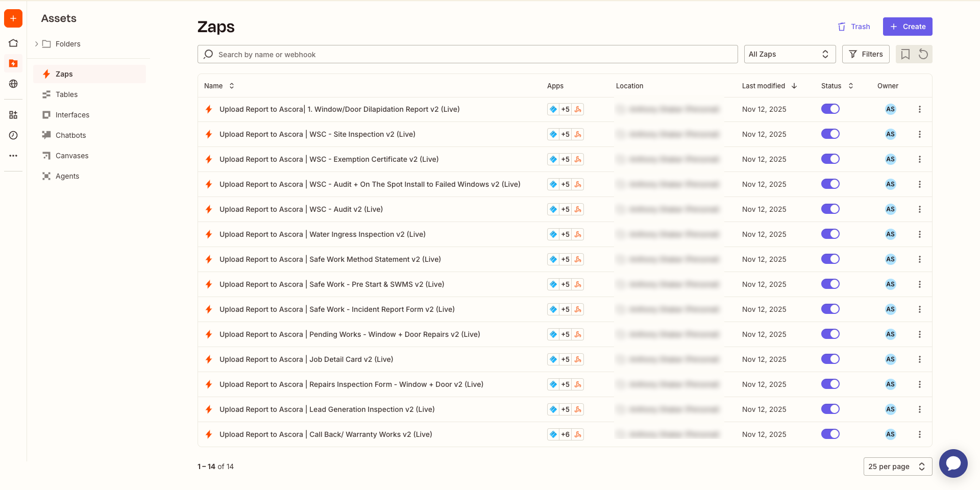Click the search by name or webhook field
The image size is (980, 490).
pyautogui.click(x=467, y=54)
